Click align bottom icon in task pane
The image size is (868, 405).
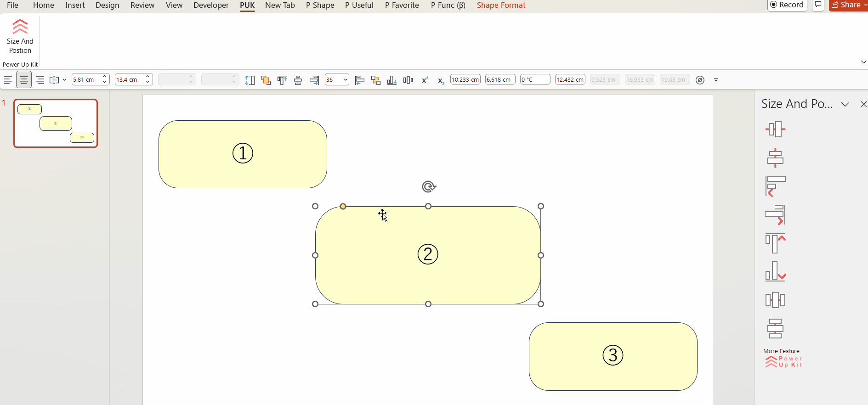click(x=775, y=271)
